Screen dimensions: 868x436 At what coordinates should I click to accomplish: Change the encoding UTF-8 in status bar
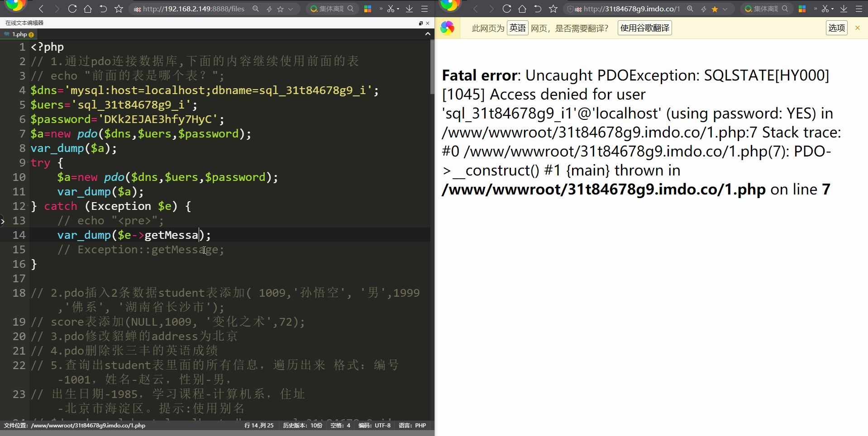(374, 426)
